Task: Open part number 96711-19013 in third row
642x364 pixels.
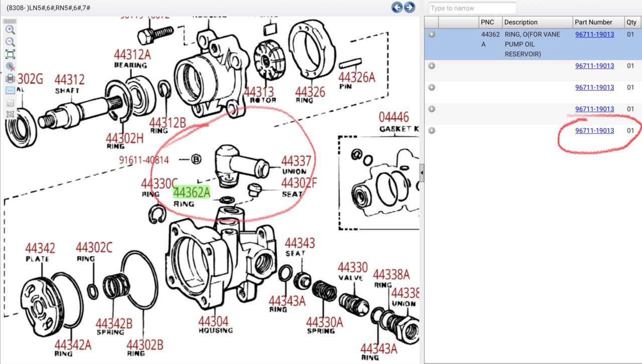Action: point(594,87)
